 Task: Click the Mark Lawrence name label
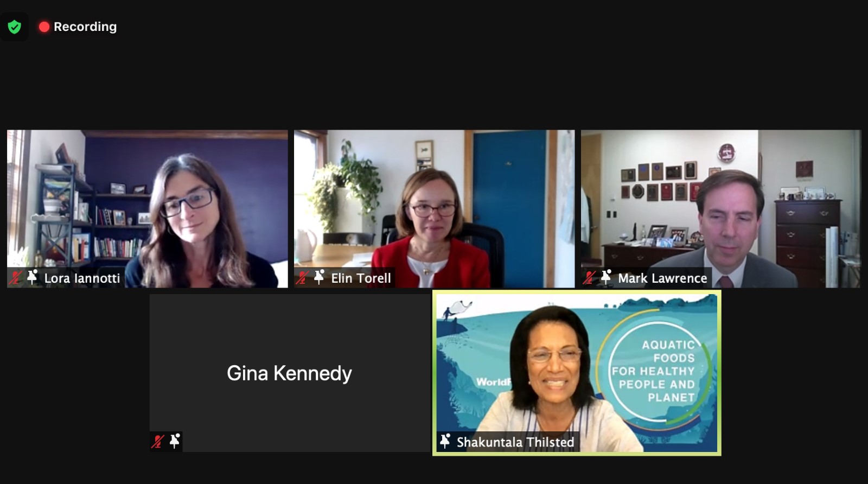663,278
